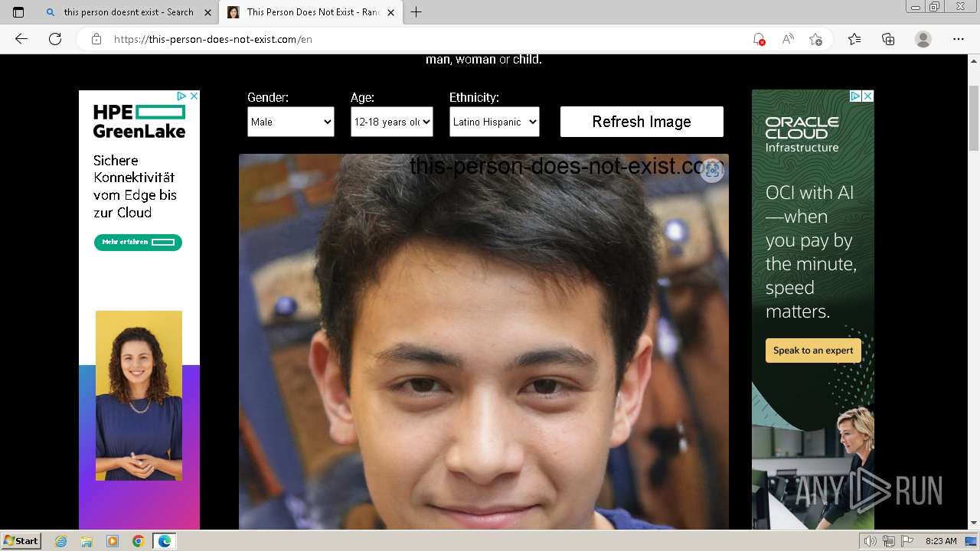Open AdChoices info on Oracle Cloud ad
Viewport: 980px width, 551px height.
click(856, 96)
